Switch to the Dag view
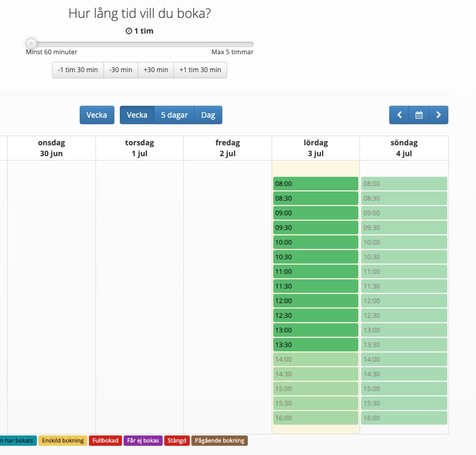Screen dimensions: 476x455 coord(208,115)
